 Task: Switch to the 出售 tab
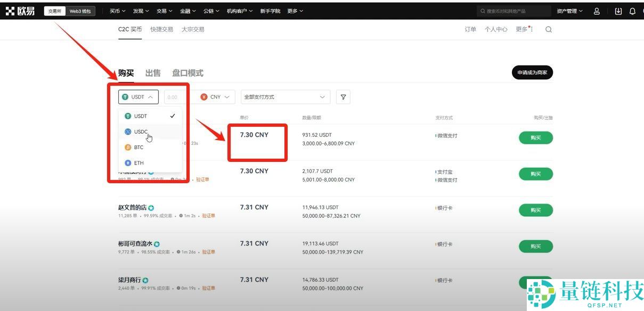[x=153, y=73]
